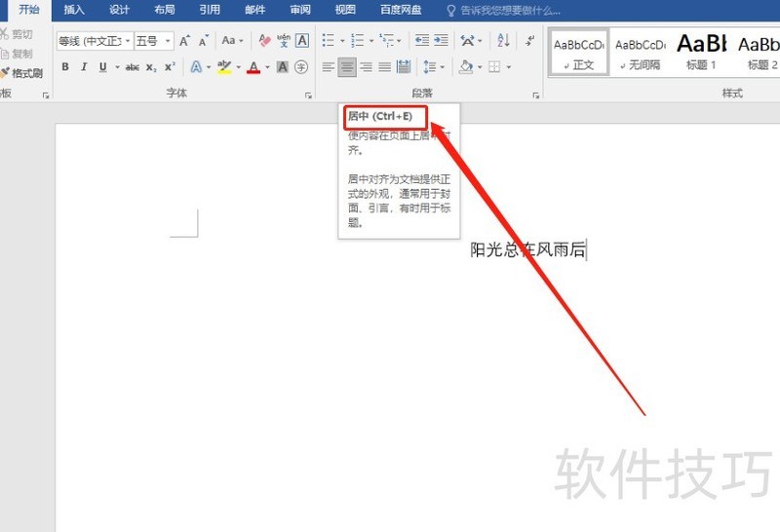Click the sort A-Z icon

[x=503, y=40]
